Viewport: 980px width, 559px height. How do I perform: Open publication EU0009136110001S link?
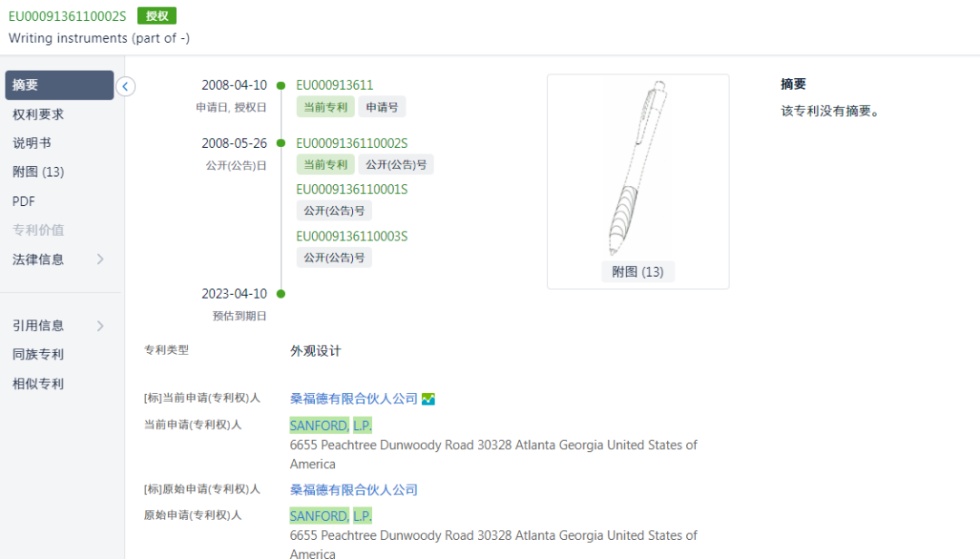click(x=352, y=190)
